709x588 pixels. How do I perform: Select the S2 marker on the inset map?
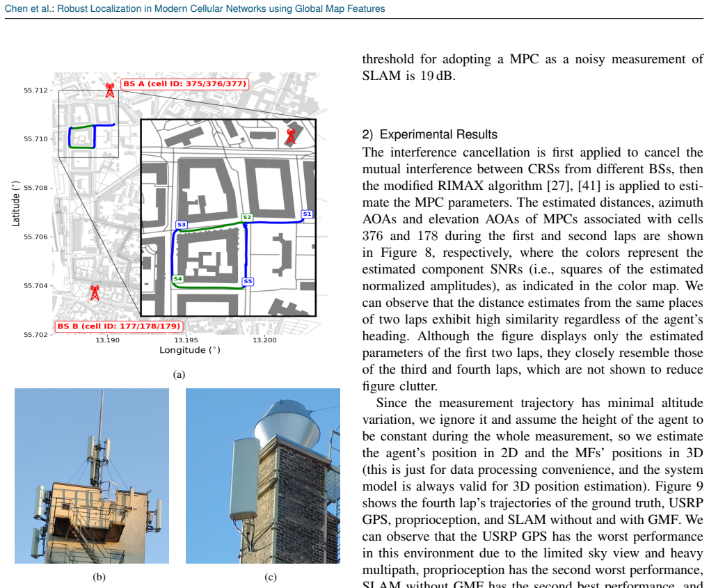[247, 218]
